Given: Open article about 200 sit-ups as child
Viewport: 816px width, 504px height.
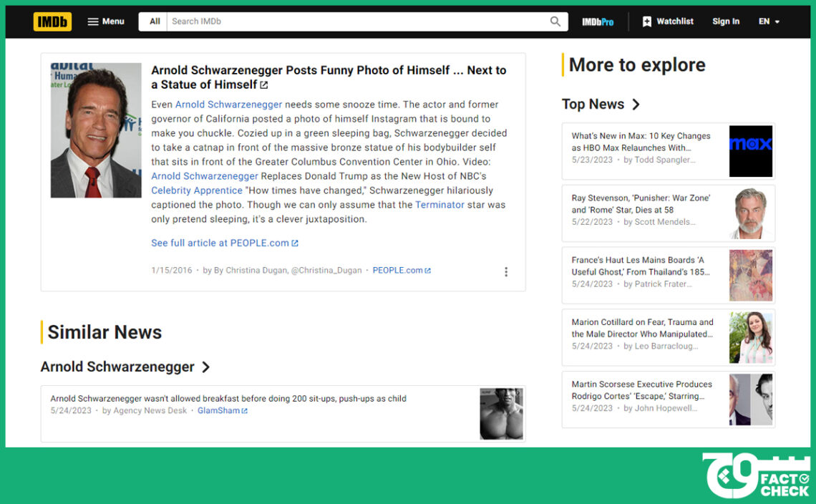Looking at the screenshot, I should (228, 399).
